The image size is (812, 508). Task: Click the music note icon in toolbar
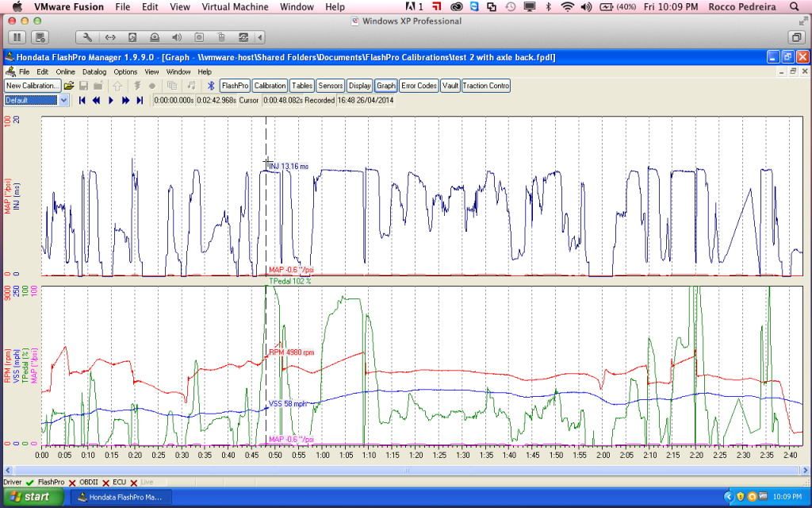[x=191, y=86]
